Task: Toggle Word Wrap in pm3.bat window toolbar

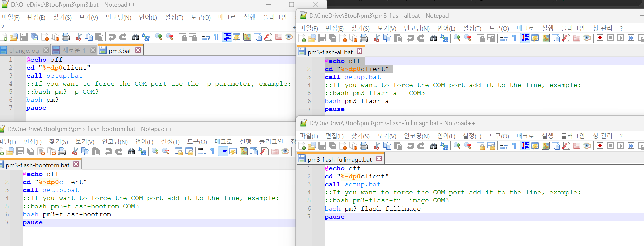Action: tap(206, 37)
